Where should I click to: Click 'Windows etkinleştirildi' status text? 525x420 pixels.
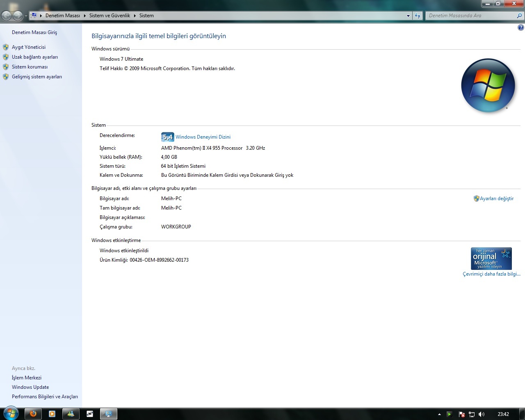pyautogui.click(x=124, y=251)
